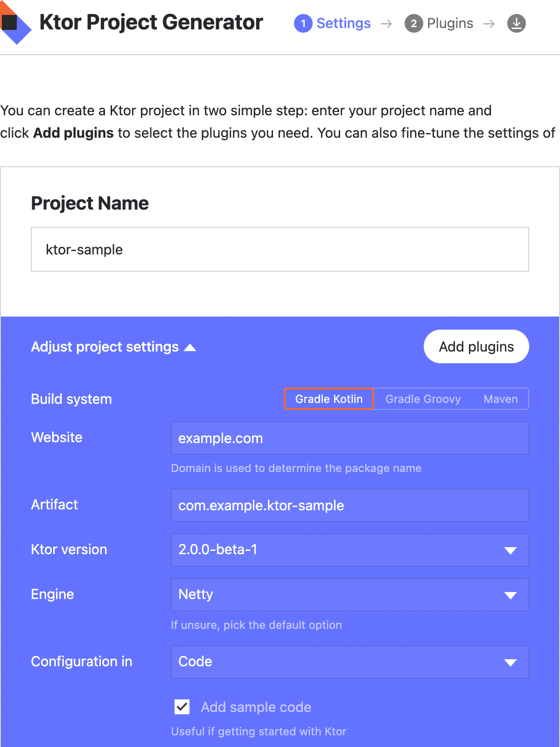560x747 pixels.
Task: Go to the Settings step tab
Action: 343,23
